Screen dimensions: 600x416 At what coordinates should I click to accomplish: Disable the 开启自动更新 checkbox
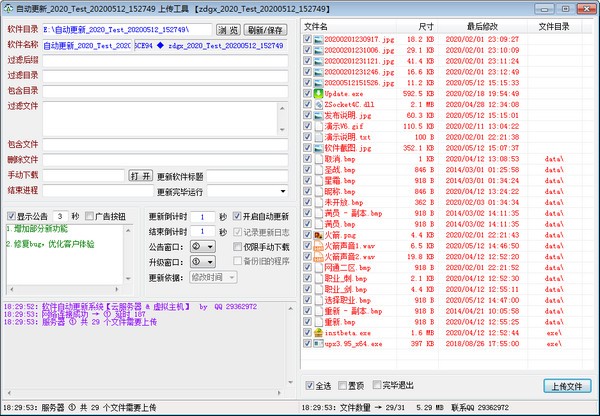pos(238,216)
